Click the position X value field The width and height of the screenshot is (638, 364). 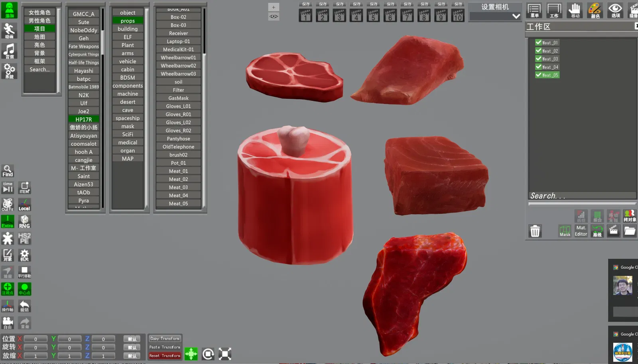coord(35,339)
